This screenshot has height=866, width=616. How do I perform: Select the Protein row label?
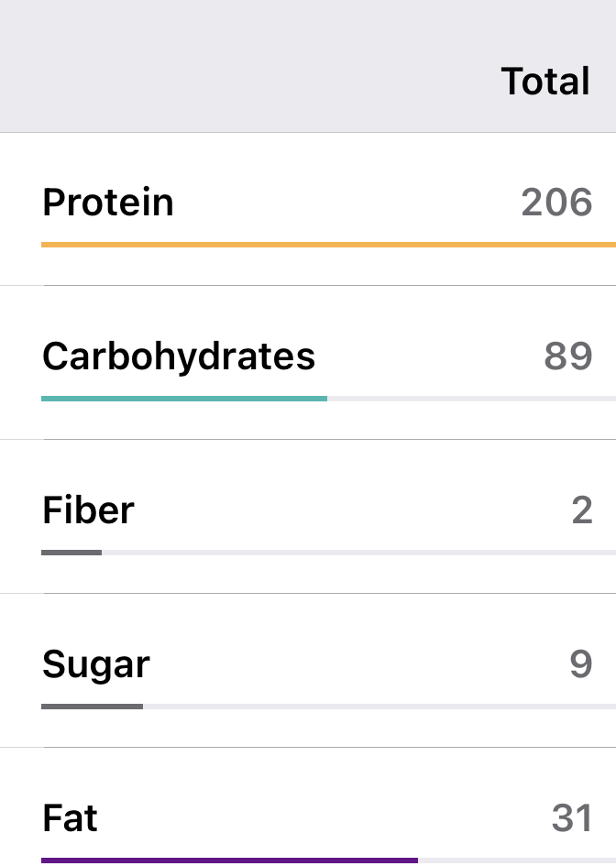click(108, 203)
